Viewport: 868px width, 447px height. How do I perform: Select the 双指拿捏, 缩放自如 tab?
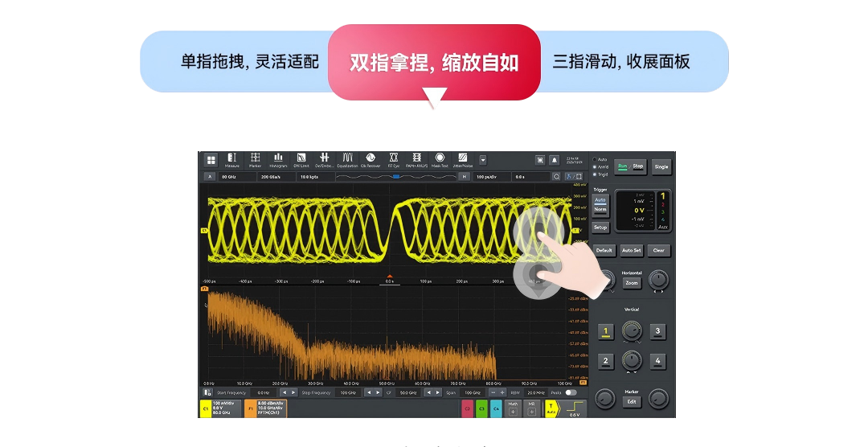click(434, 63)
